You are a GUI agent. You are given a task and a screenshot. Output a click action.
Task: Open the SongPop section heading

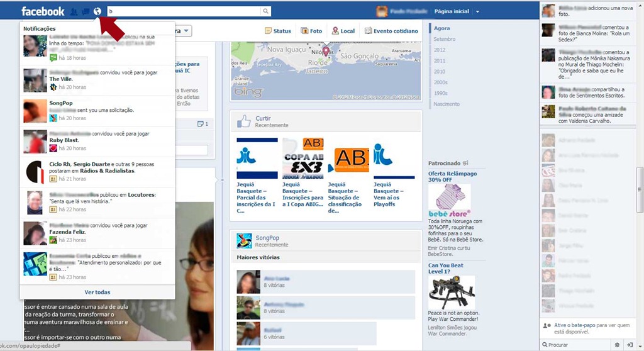coord(267,238)
